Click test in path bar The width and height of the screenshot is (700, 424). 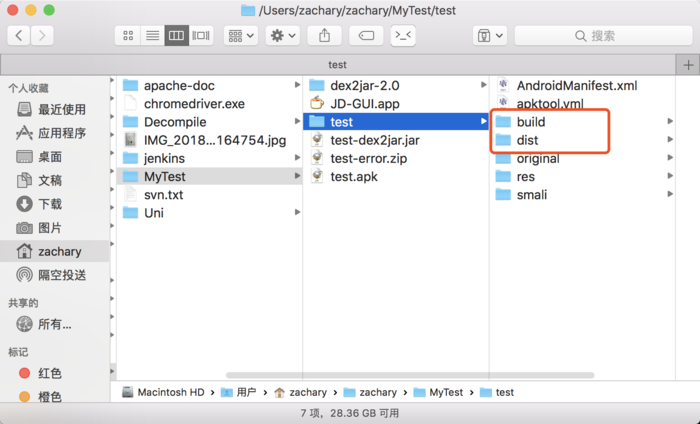click(497, 392)
